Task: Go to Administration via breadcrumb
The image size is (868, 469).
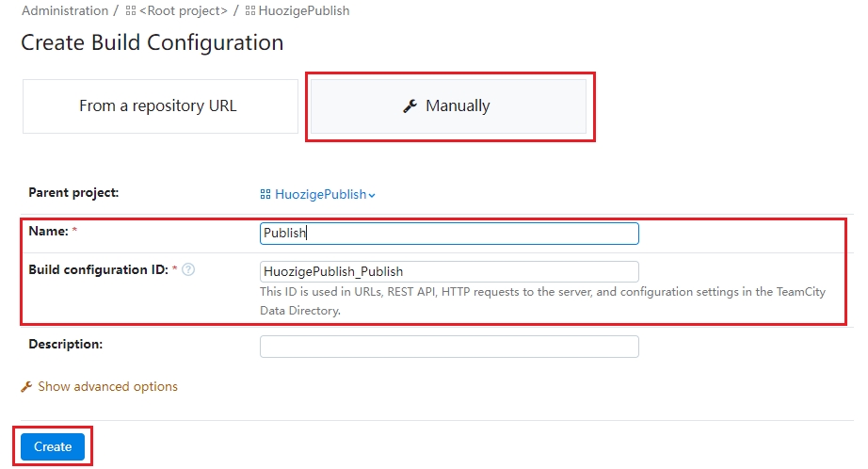Action: point(64,11)
